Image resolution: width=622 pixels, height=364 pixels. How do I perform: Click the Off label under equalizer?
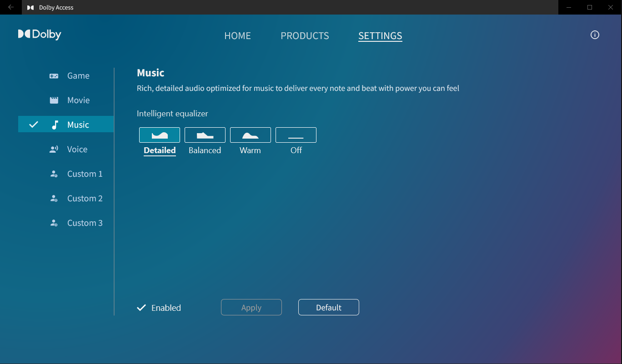pyautogui.click(x=296, y=150)
